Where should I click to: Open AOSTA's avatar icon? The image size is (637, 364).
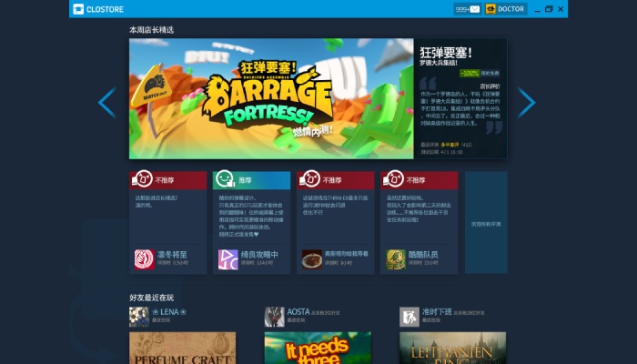(274, 317)
